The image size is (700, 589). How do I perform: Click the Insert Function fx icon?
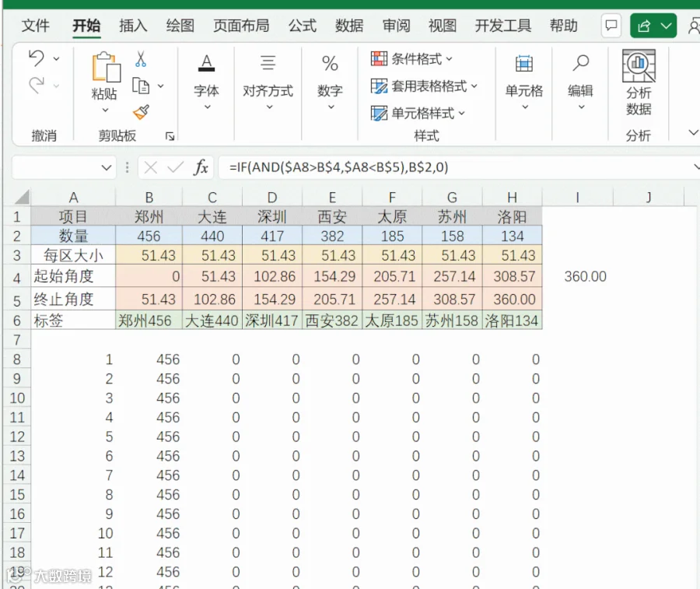(201, 168)
